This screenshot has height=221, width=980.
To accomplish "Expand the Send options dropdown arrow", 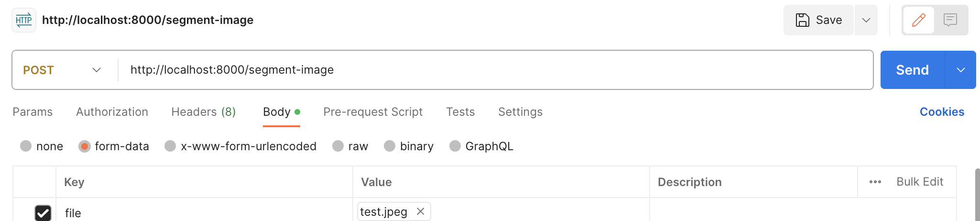I will click(x=960, y=70).
